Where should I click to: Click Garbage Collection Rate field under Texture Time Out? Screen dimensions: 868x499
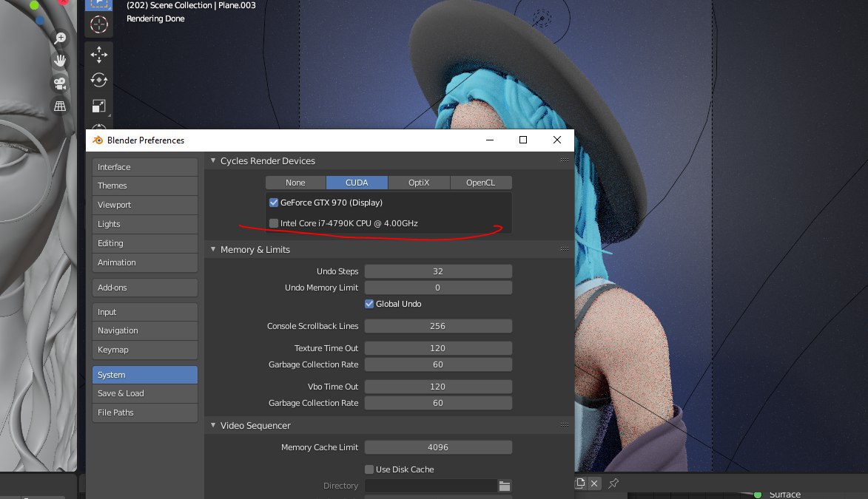438,364
